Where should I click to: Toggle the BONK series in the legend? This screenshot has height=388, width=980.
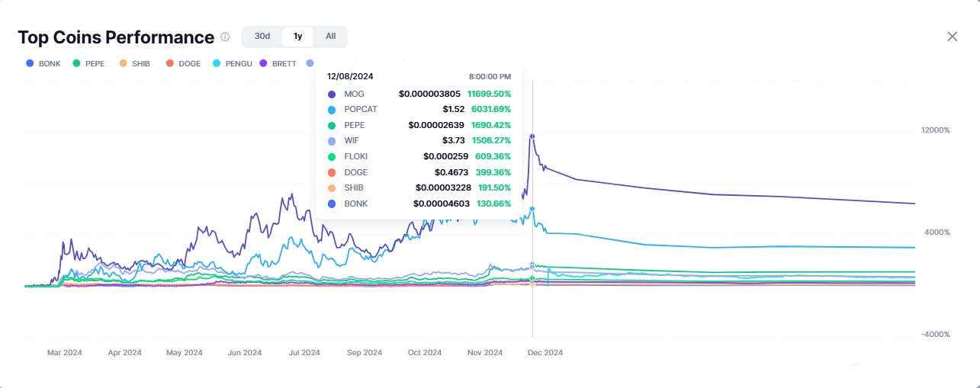43,63
